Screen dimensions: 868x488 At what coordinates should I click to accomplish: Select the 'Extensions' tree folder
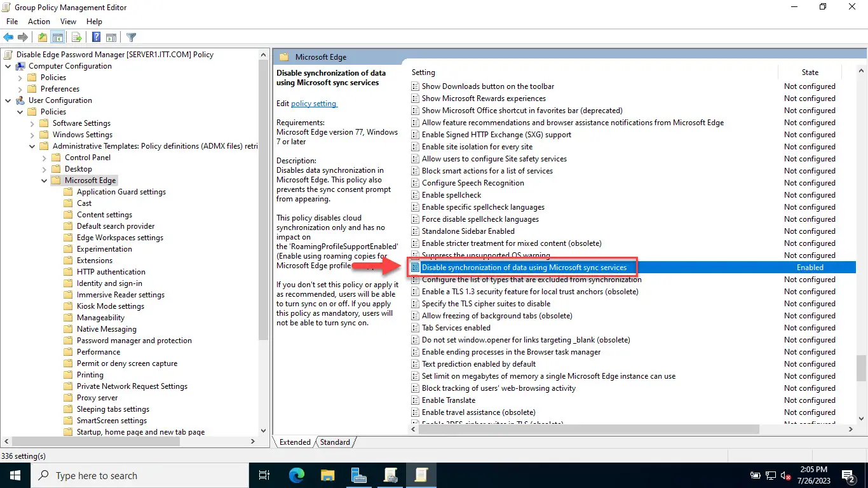pyautogui.click(x=95, y=261)
